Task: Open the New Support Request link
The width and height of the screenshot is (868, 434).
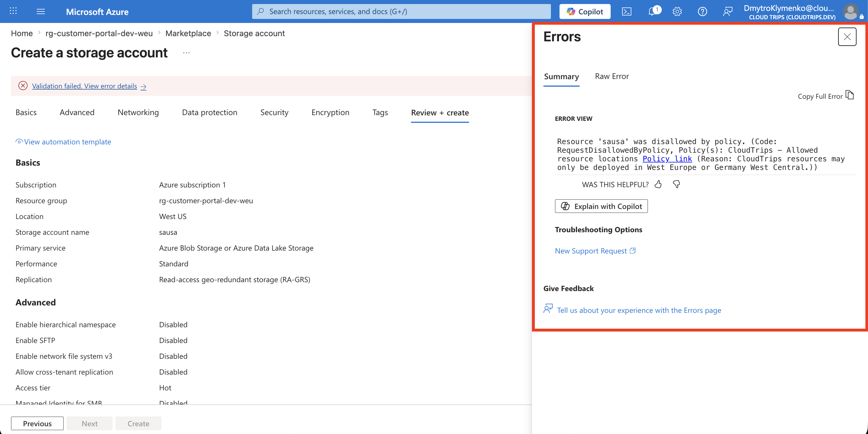Action: click(x=595, y=251)
